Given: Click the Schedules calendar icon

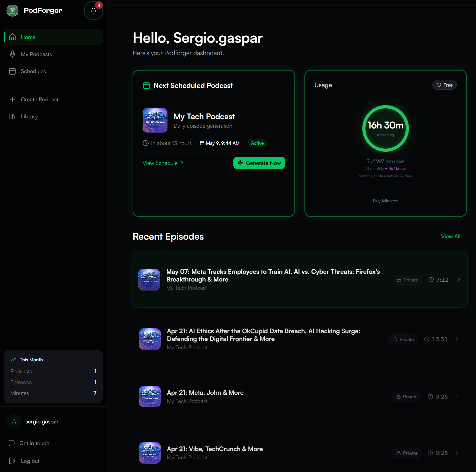Looking at the screenshot, I should (x=12, y=71).
